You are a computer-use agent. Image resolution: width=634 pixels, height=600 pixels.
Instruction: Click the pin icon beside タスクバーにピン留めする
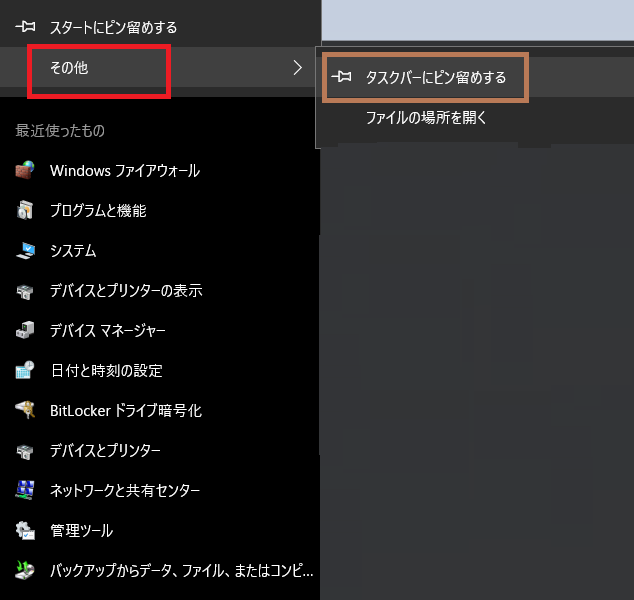click(341, 76)
